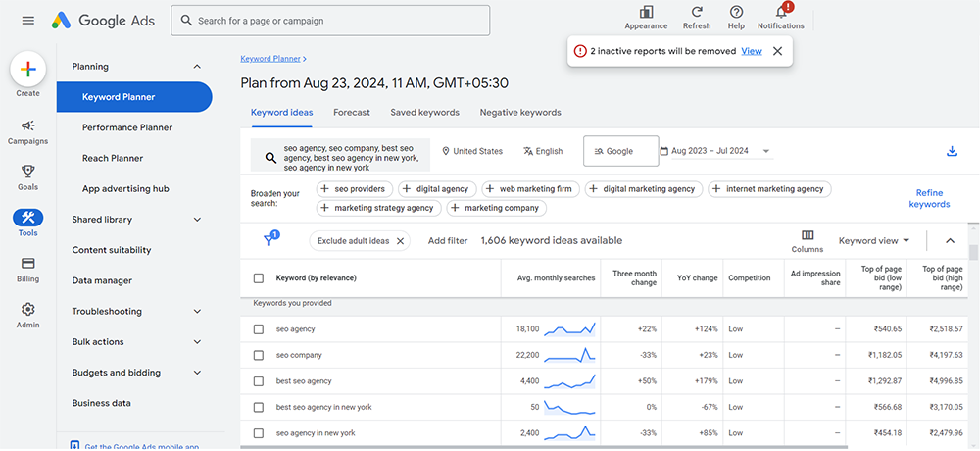Collapse the Planning section
Viewport: 980px width, 451px height.
(x=198, y=67)
